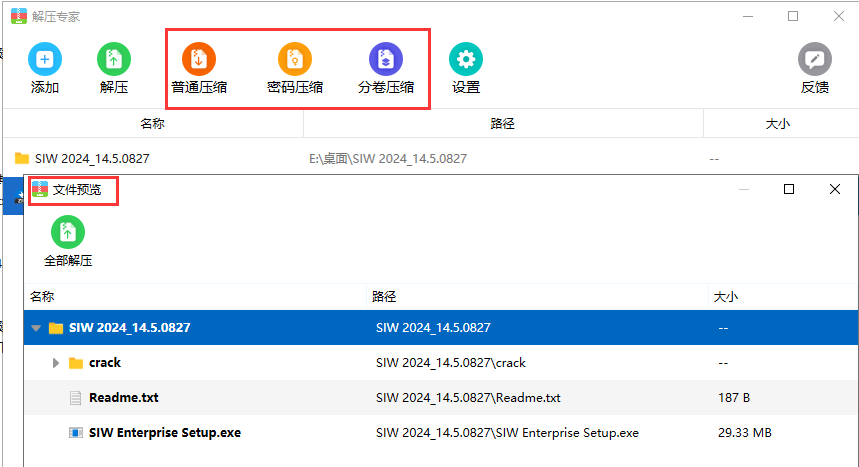Open the 反馈 feedback icon
This screenshot has width=859, height=467.
click(815, 59)
